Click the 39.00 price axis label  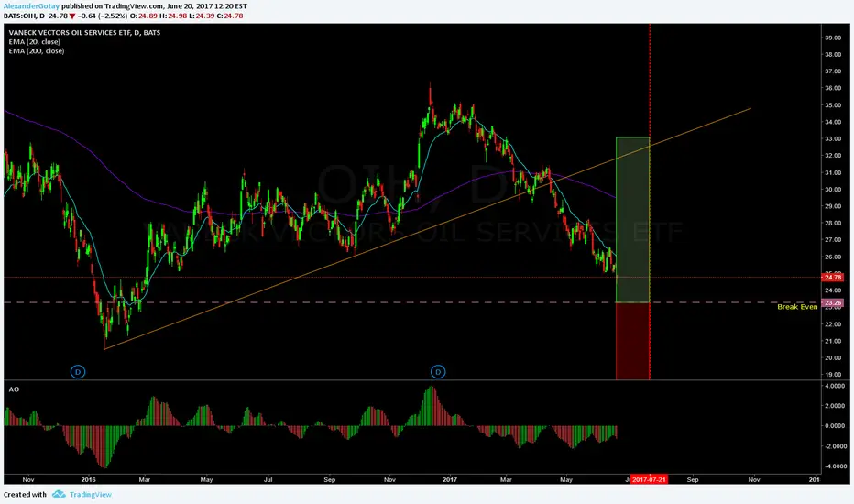833,38
